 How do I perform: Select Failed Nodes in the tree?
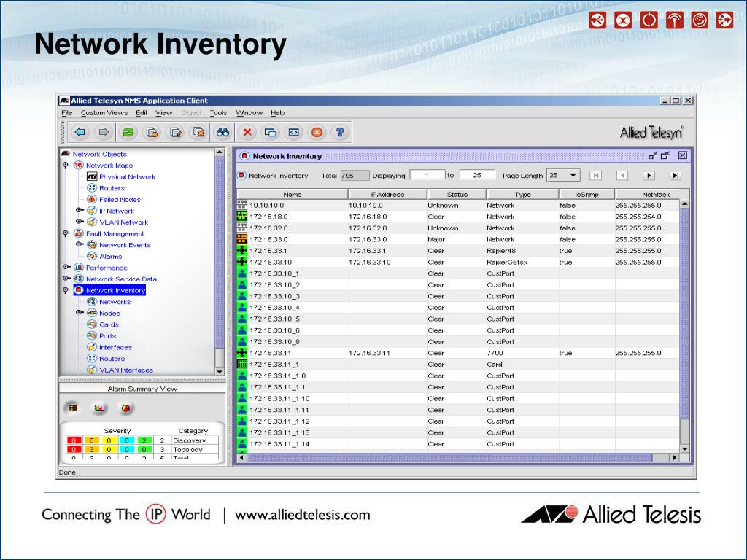[120, 200]
